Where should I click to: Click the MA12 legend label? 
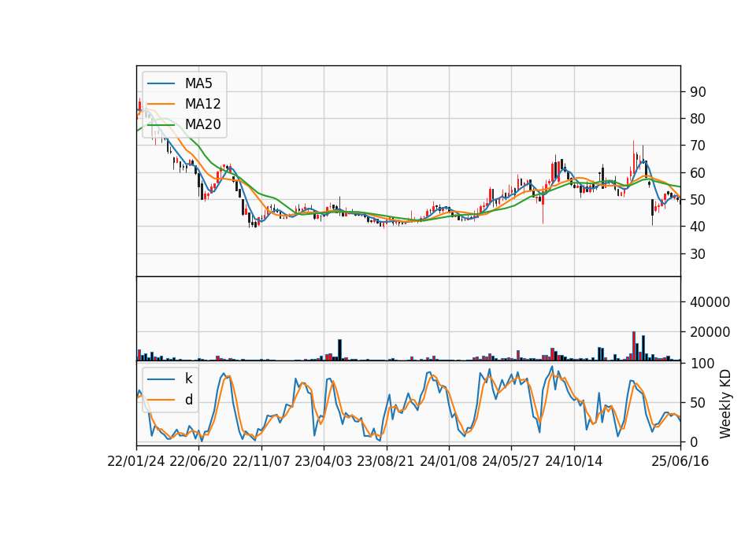pyautogui.click(x=202, y=104)
